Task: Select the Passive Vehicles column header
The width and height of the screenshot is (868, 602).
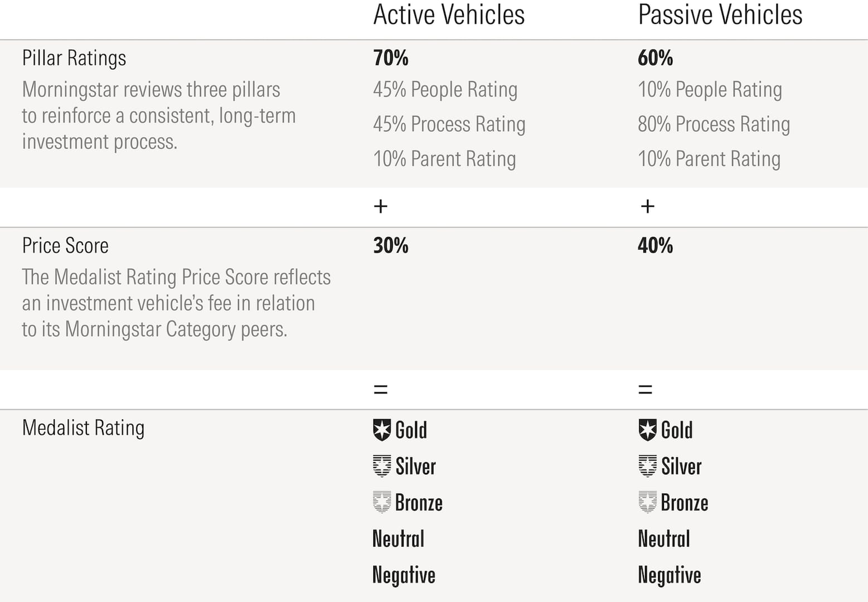Action: tap(720, 15)
